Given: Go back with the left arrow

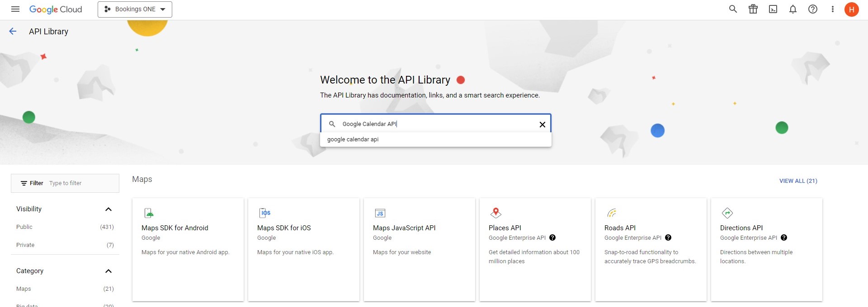Looking at the screenshot, I should pyautogui.click(x=13, y=31).
